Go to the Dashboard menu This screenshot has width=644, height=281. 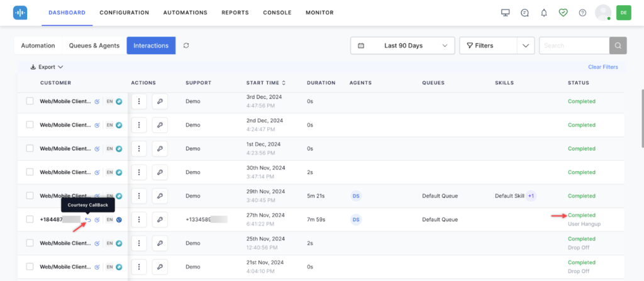pyautogui.click(x=67, y=13)
